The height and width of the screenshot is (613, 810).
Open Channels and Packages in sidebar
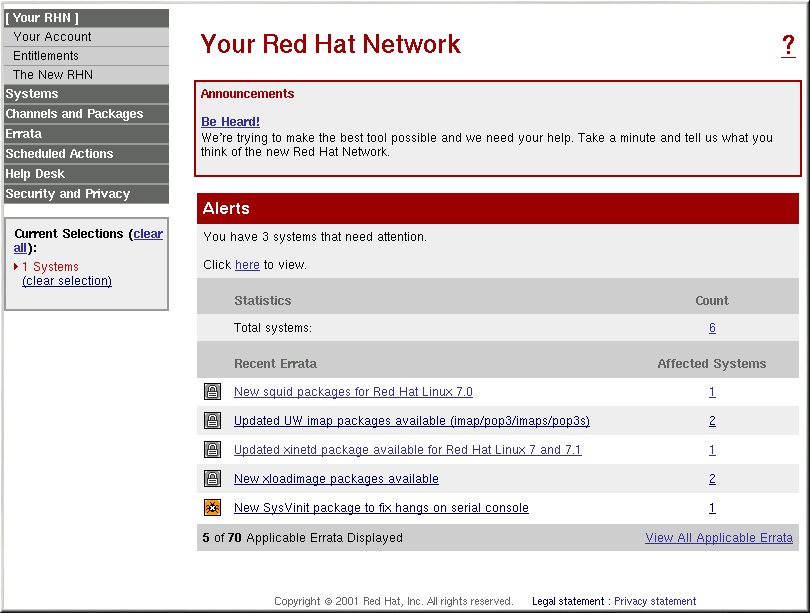click(x=74, y=114)
